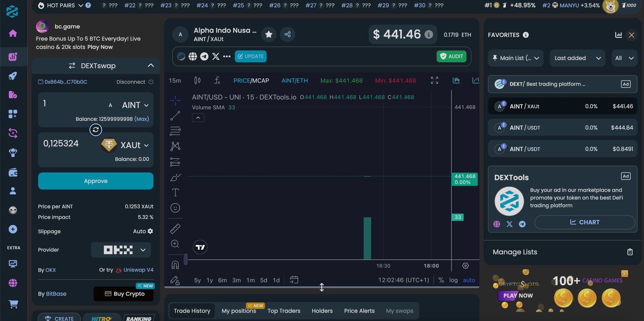The width and height of the screenshot is (644, 321).
Task: Show more social links ellipsis
Action: click(227, 56)
